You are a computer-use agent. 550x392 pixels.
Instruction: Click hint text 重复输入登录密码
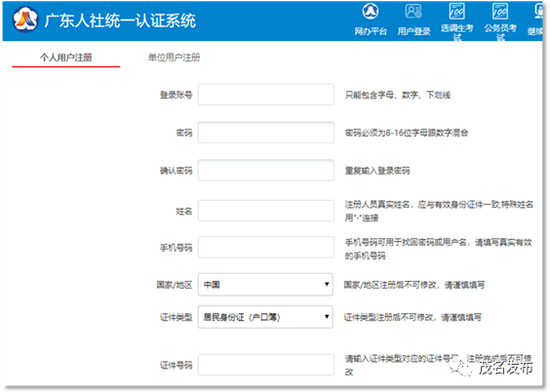377,171
